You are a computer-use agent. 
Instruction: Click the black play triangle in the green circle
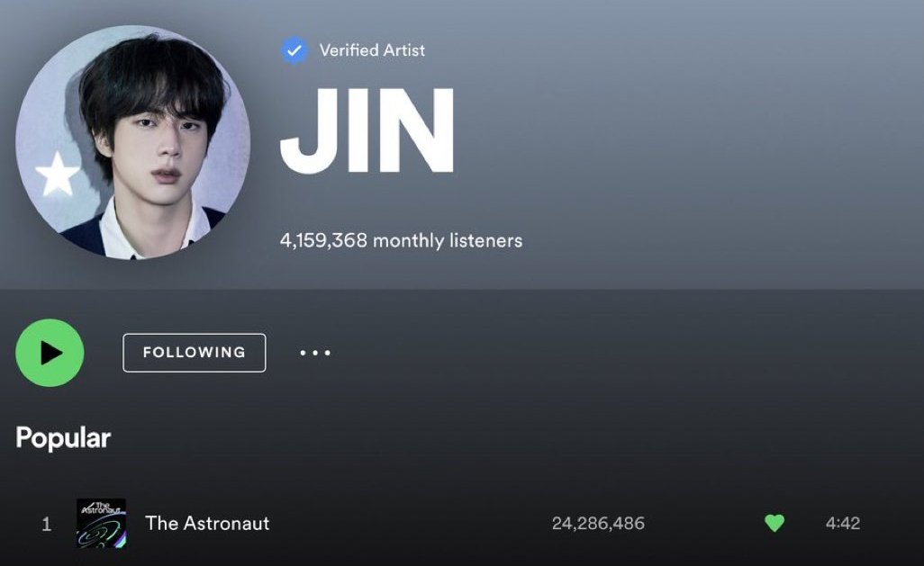[x=51, y=353]
